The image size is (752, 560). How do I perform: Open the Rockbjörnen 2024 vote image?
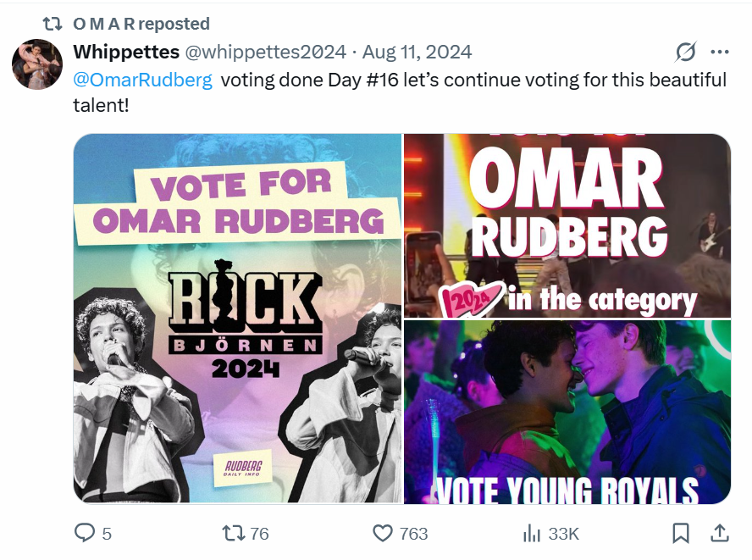(x=237, y=319)
